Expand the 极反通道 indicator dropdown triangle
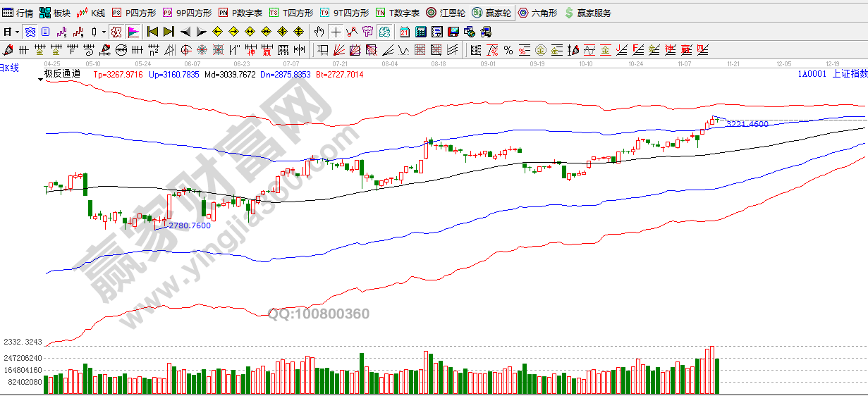Viewport: 868px width, 396px height. coord(40,80)
